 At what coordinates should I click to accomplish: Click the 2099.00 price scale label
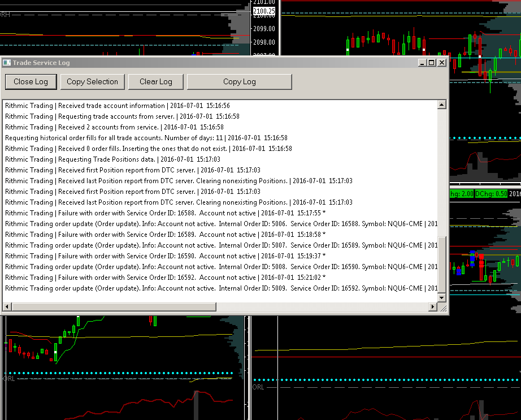(264, 29)
